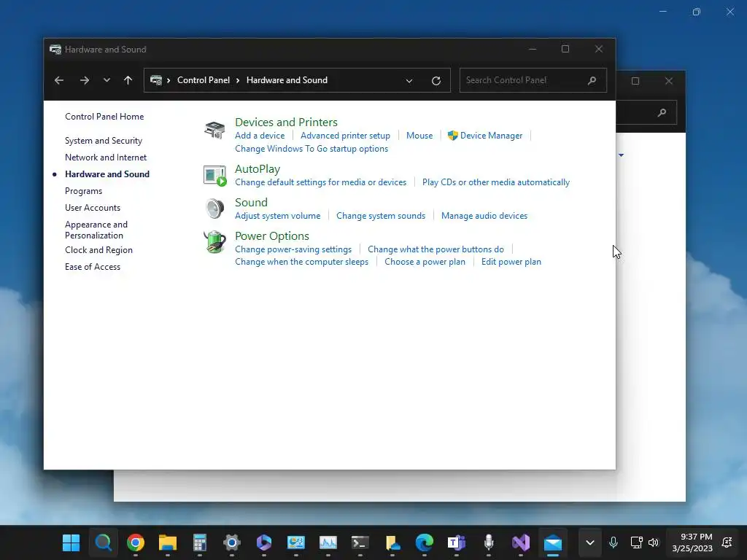Open Change Windows To Go startup options
747x560 pixels.
pyautogui.click(x=311, y=149)
